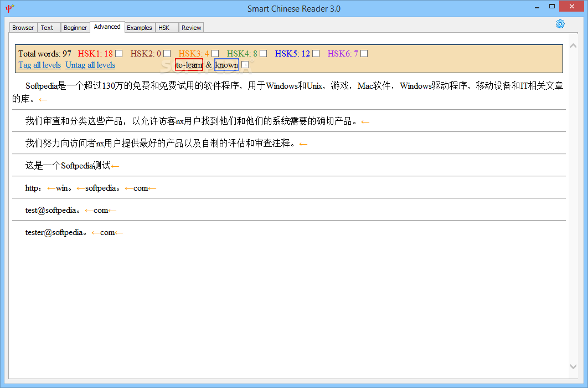Tick the HSK2 checkbox

167,54
